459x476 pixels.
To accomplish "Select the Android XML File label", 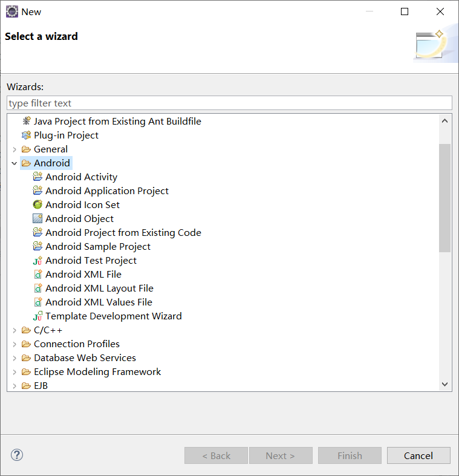I will pos(83,274).
